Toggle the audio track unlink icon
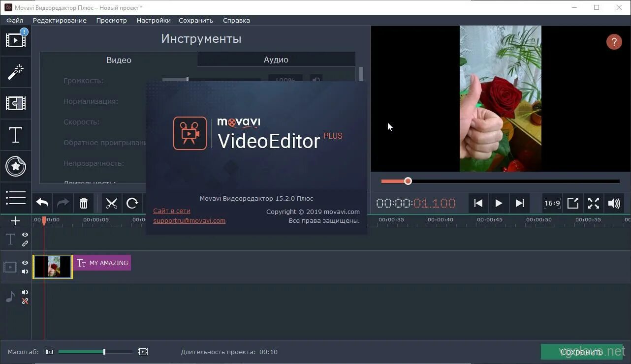This screenshot has width=631, height=364. (x=25, y=301)
